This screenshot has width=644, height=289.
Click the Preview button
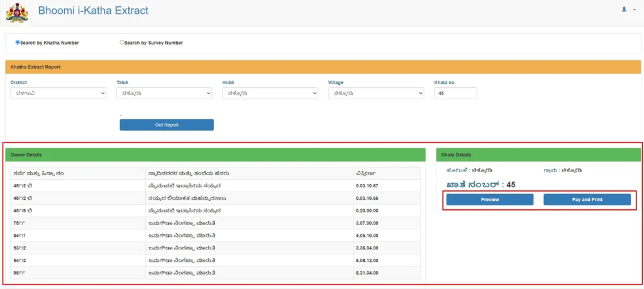pyautogui.click(x=490, y=200)
